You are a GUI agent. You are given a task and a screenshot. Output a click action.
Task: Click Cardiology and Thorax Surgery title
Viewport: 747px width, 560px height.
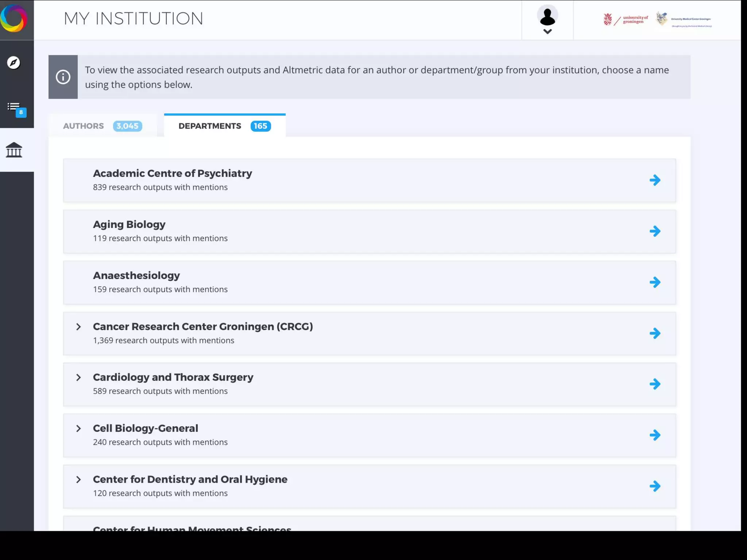point(173,377)
